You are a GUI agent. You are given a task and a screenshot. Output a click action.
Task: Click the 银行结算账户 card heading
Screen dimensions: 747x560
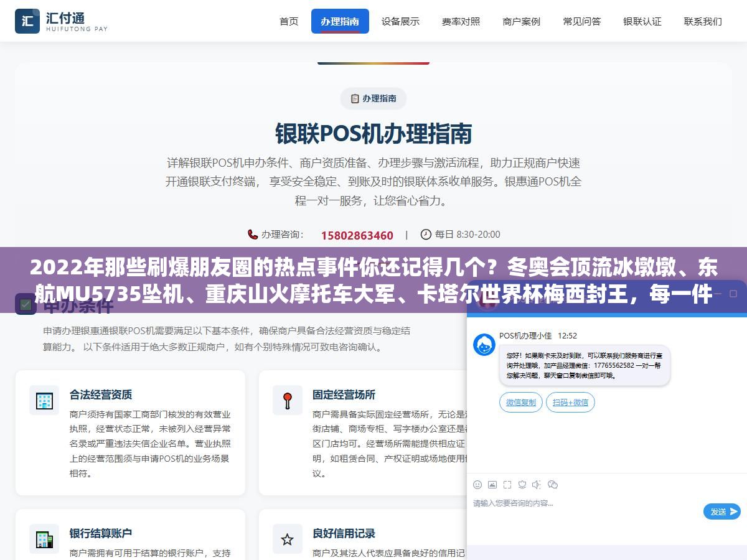[101, 533]
